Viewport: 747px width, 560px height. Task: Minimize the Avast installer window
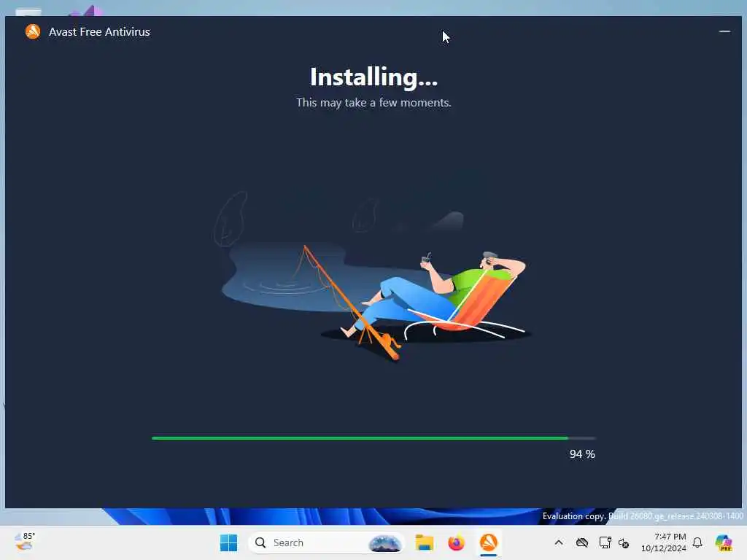pos(724,31)
